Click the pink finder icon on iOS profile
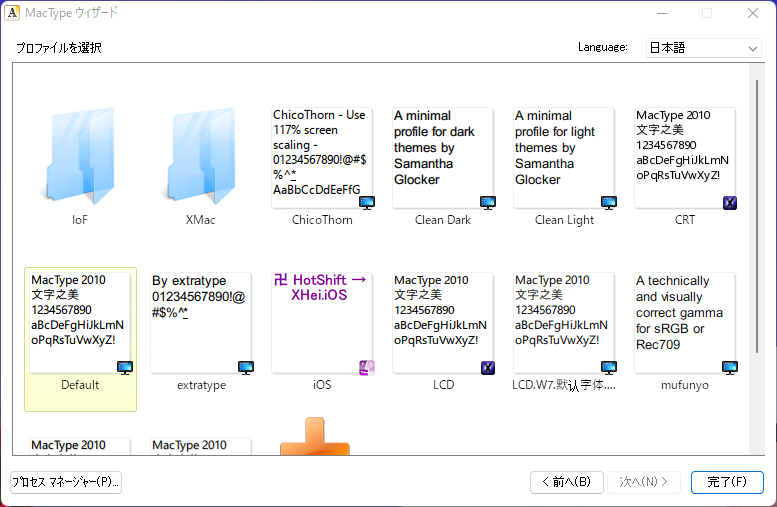The height and width of the screenshot is (507, 777). click(367, 368)
